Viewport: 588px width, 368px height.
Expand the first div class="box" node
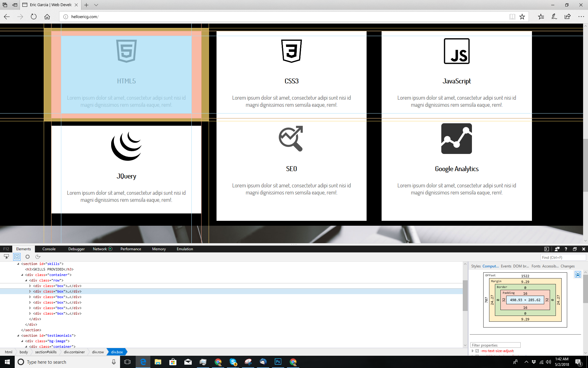pyautogui.click(x=30, y=286)
